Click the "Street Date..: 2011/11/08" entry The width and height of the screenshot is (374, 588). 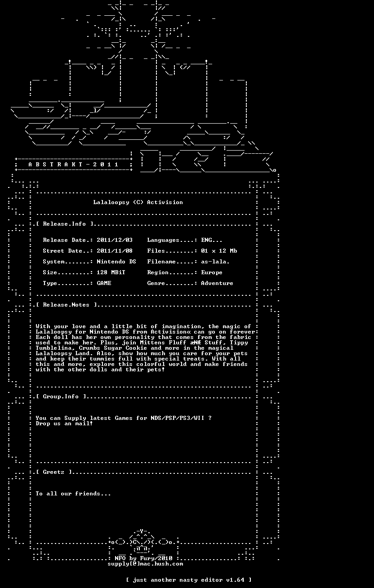tap(88, 251)
